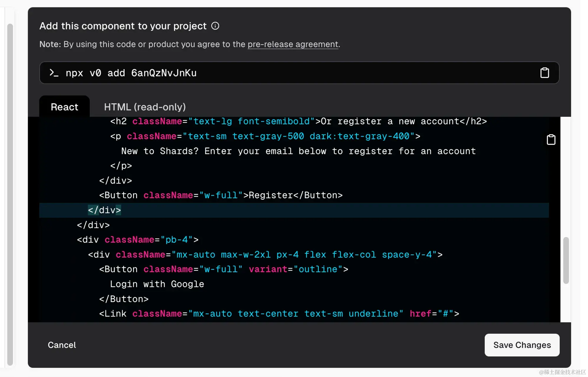Click the info icon beside the title
The width and height of the screenshot is (588, 377).
(x=215, y=26)
